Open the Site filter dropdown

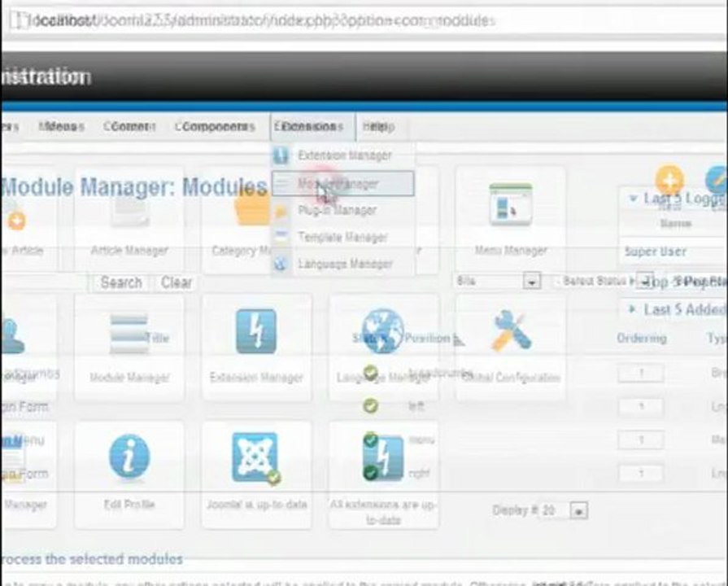pos(498,281)
